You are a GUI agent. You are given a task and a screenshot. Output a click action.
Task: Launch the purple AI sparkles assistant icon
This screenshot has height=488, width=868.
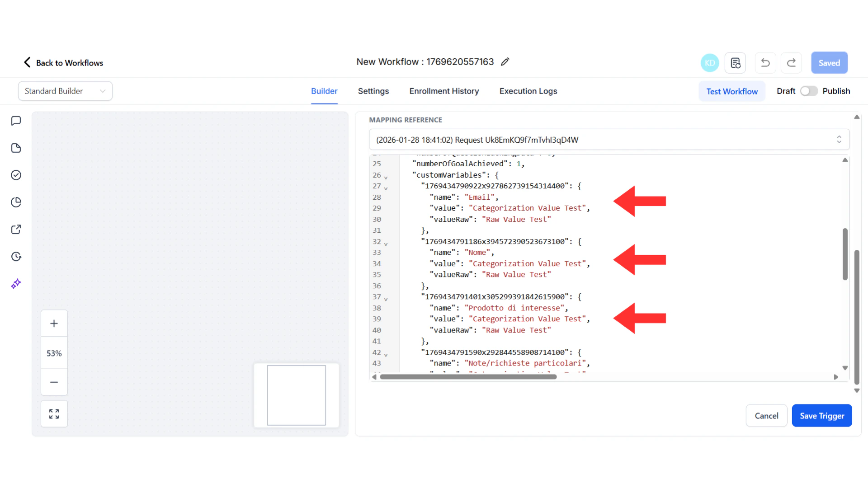point(16,283)
